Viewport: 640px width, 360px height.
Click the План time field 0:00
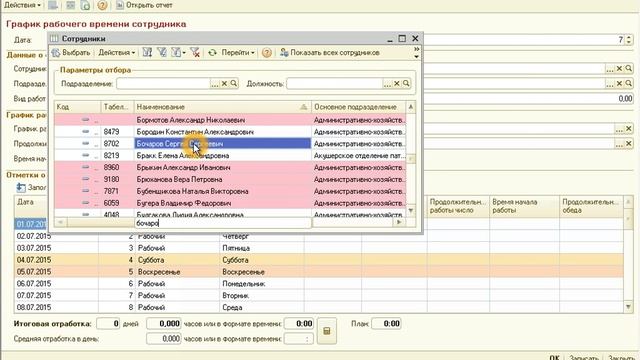pyautogui.click(x=387, y=324)
